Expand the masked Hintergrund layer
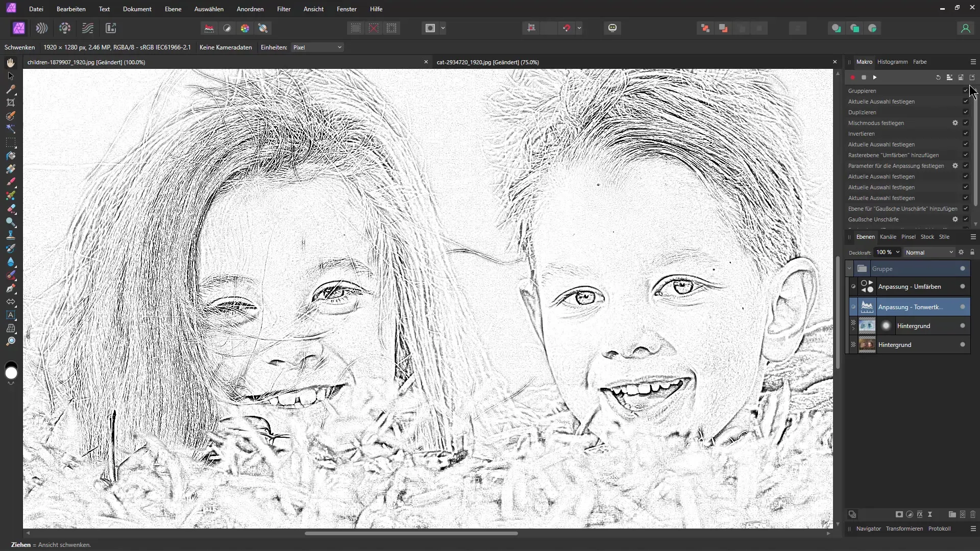 pyautogui.click(x=853, y=329)
